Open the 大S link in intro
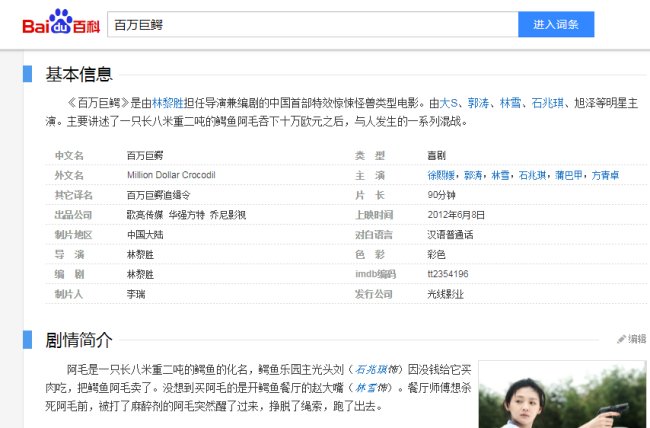Image resolution: width=650 pixels, height=428 pixels. coord(449,102)
